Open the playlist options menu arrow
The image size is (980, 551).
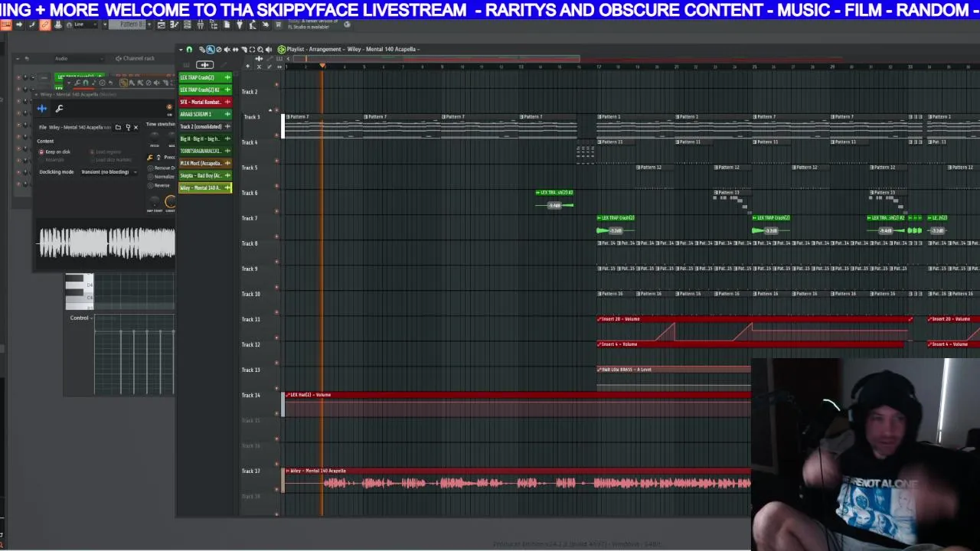pyautogui.click(x=181, y=50)
